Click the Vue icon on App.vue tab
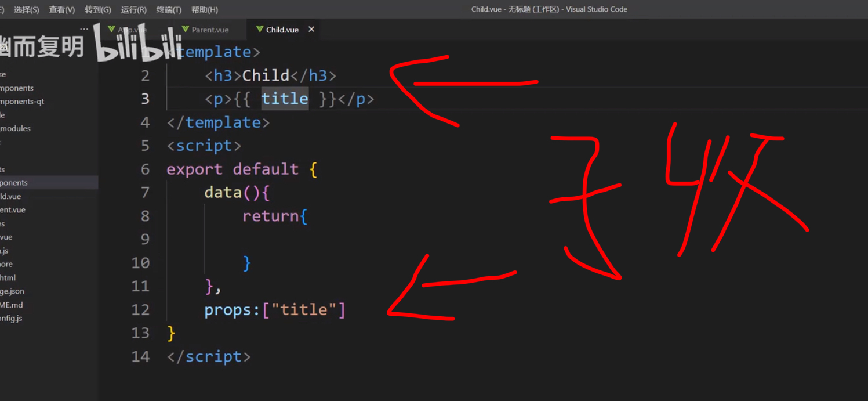The image size is (868, 401). pyautogui.click(x=111, y=29)
